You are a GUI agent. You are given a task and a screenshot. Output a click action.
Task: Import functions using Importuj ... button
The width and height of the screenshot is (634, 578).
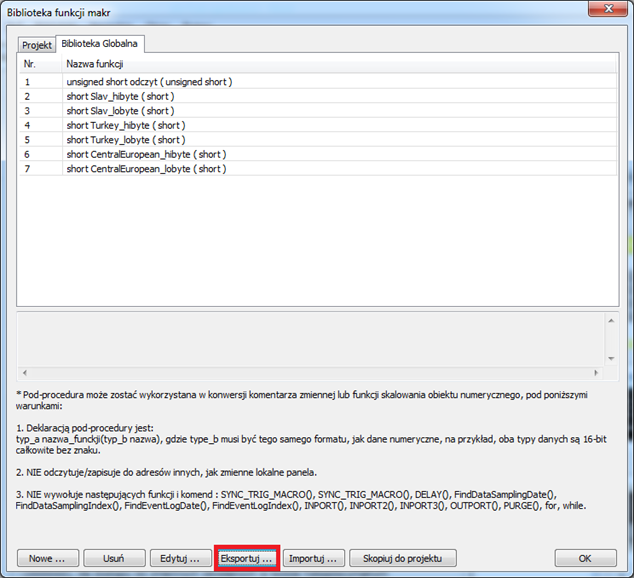(x=313, y=558)
